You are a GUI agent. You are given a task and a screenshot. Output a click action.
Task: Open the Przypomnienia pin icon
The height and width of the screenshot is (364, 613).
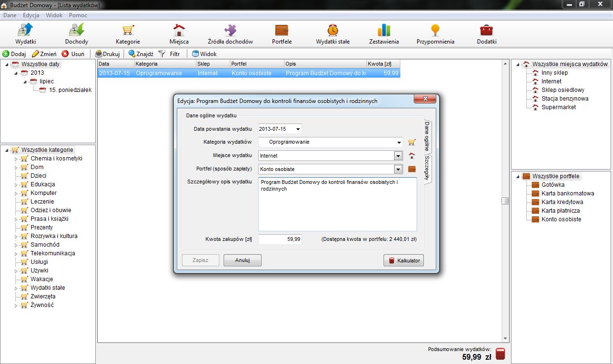click(435, 30)
